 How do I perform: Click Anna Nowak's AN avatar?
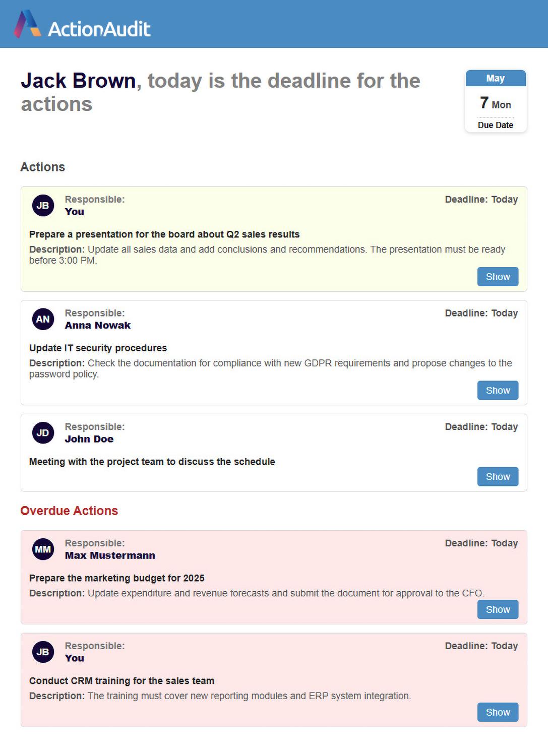click(x=43, y=319)
